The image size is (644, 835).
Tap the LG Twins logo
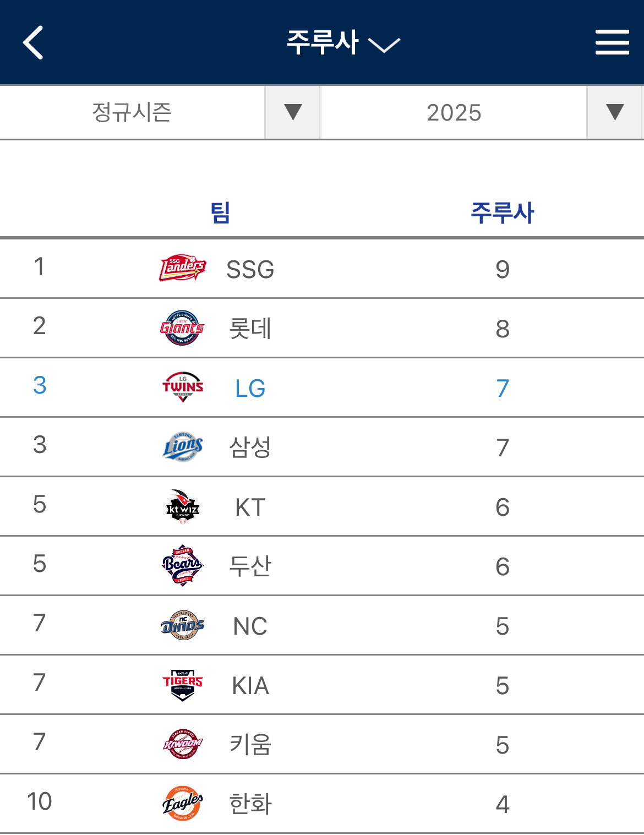tap(183, 387)
